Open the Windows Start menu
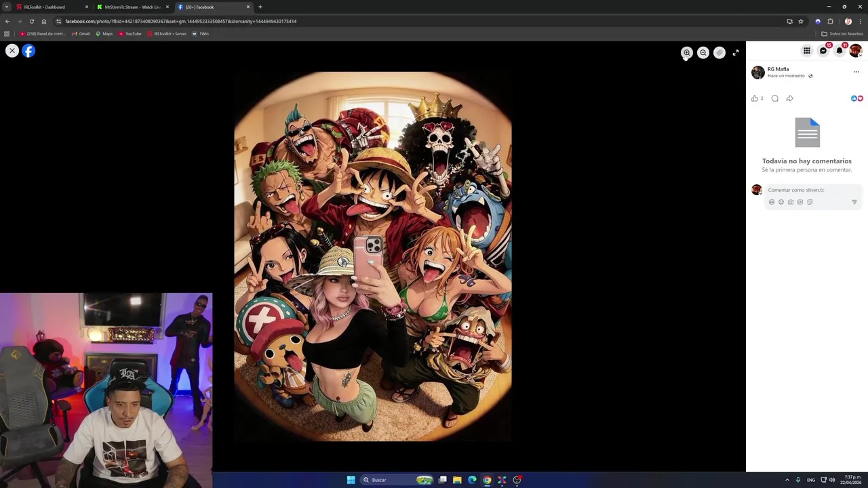868x488 pixels. [x=351, y=480]
